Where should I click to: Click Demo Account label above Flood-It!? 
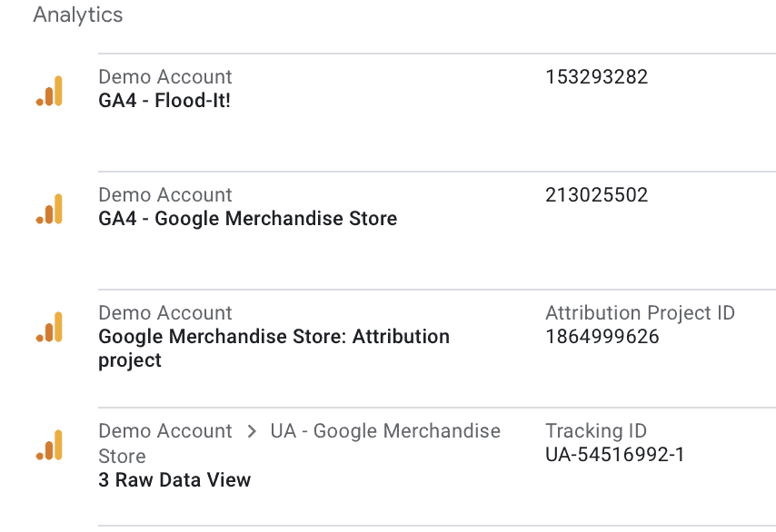(165, 77)
